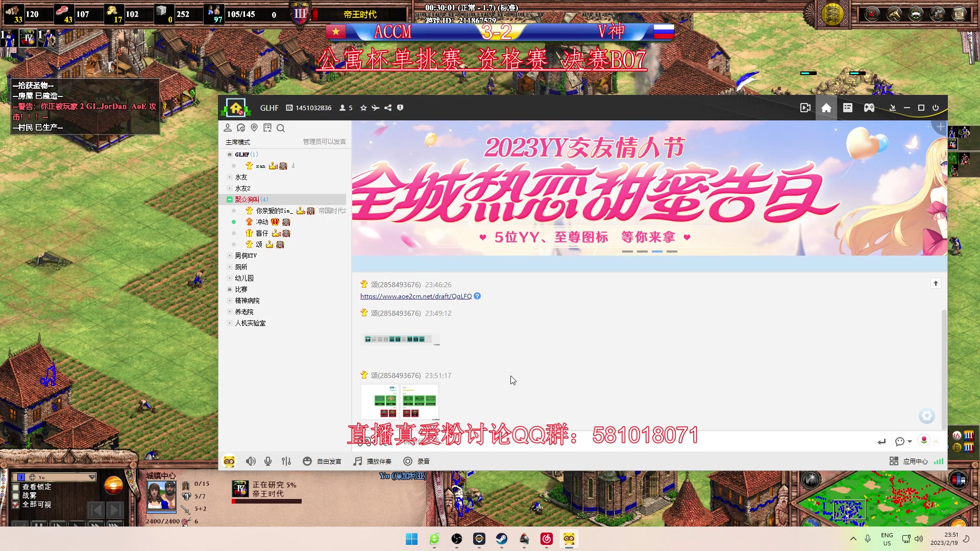This screenshot has height=551, width=980.
Task: Open the draft screenshot thumbnail from 23:51:17
Action: (400, 402)
